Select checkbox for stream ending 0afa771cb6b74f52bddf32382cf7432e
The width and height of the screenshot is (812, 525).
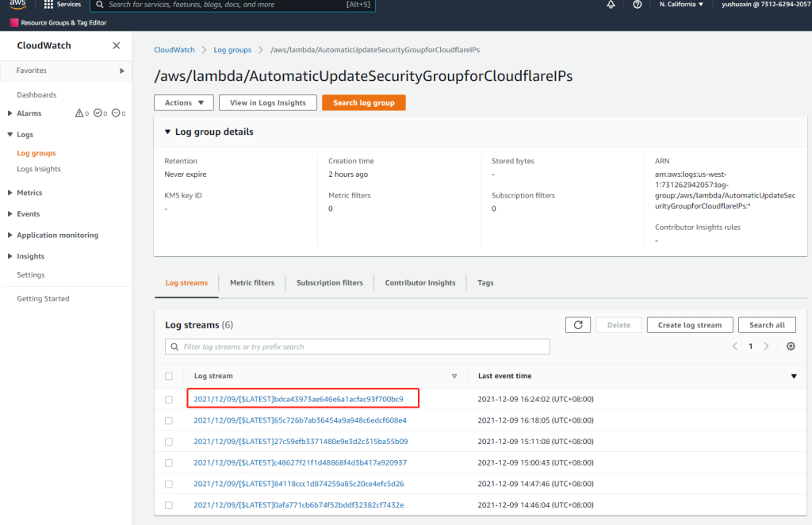(x=169, y=505)
